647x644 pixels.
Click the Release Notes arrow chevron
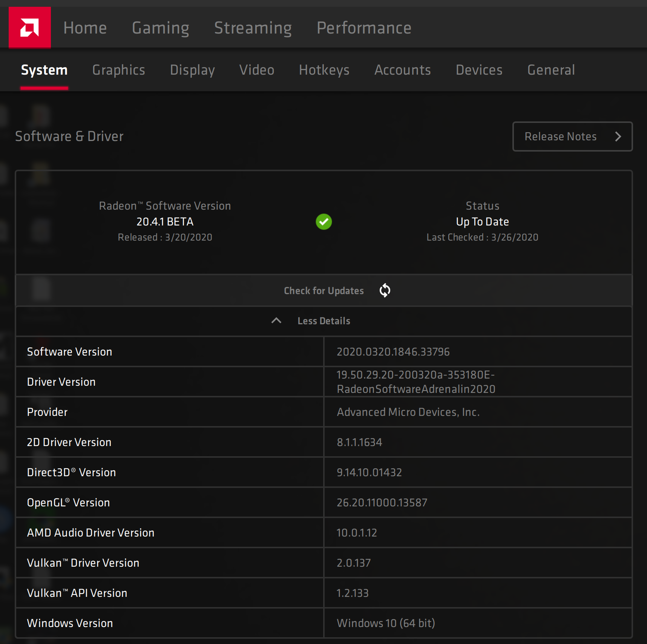[x=618, y=136]
